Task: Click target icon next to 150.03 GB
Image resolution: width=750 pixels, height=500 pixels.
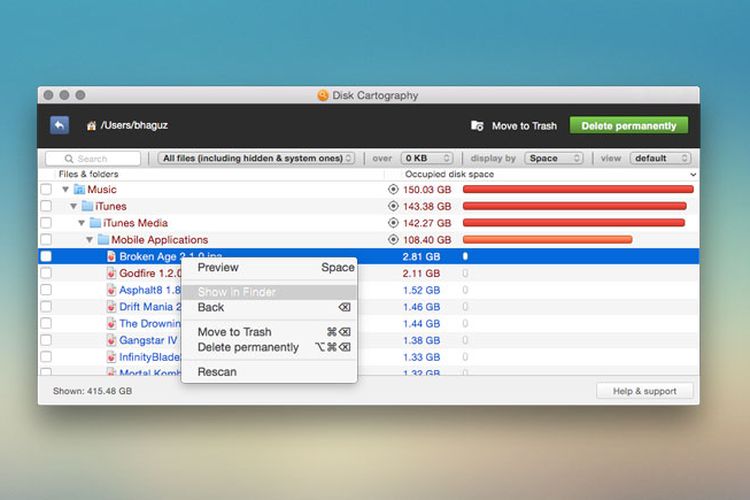Action: coord(393,189)
